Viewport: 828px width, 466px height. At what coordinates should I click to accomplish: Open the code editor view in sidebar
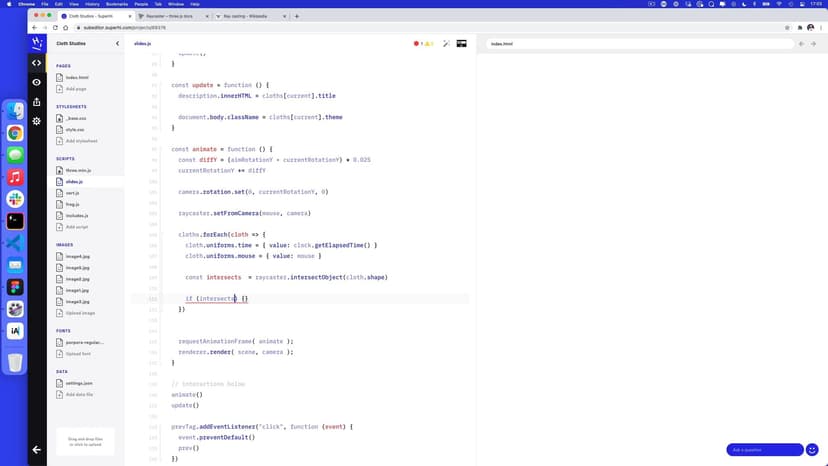pos(37,63)
